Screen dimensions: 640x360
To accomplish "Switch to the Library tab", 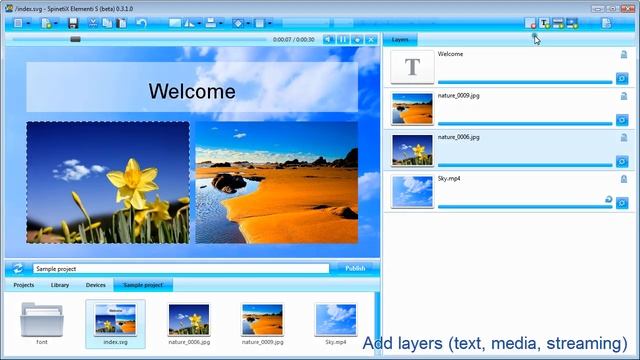I will pos(60,285).
